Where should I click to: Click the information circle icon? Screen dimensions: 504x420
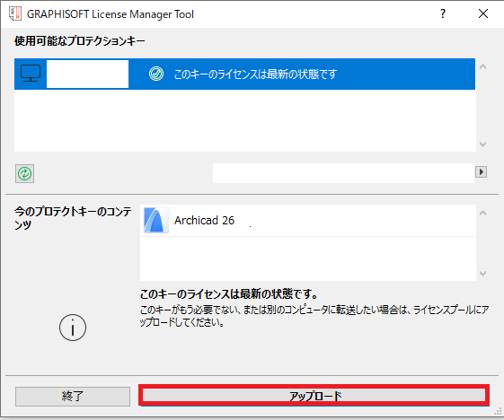tap(73, 328)
